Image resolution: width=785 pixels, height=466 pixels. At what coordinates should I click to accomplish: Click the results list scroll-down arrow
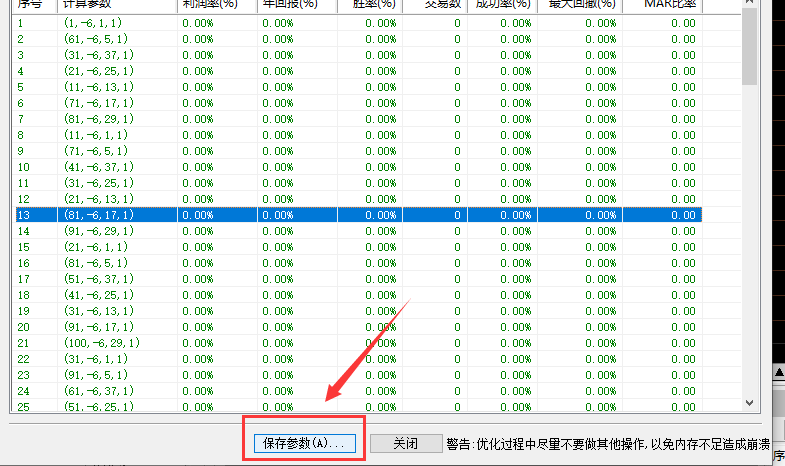[x=749, y=403]
